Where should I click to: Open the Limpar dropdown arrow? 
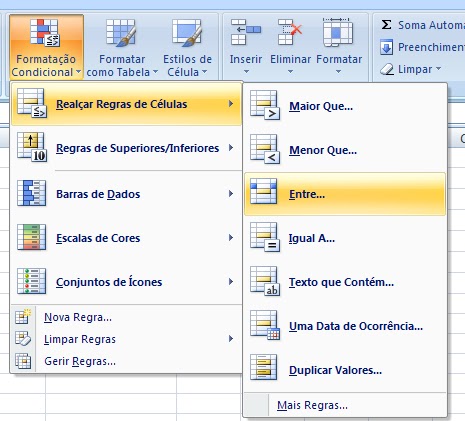pos(438,69)
